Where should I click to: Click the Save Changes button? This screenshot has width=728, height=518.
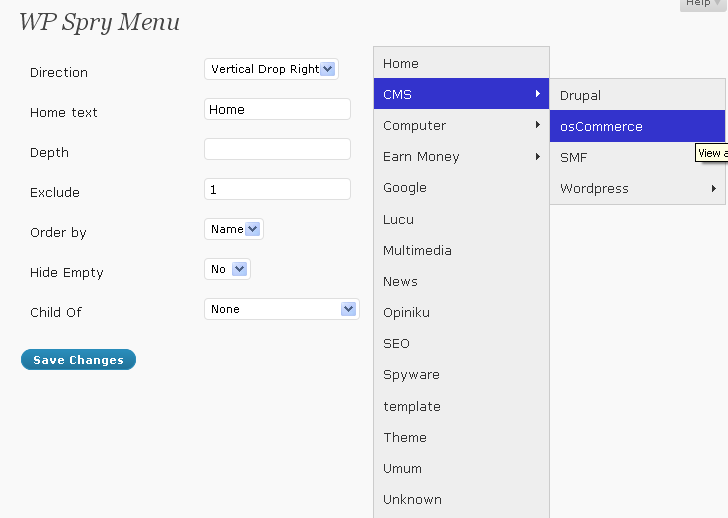(78, 360)
